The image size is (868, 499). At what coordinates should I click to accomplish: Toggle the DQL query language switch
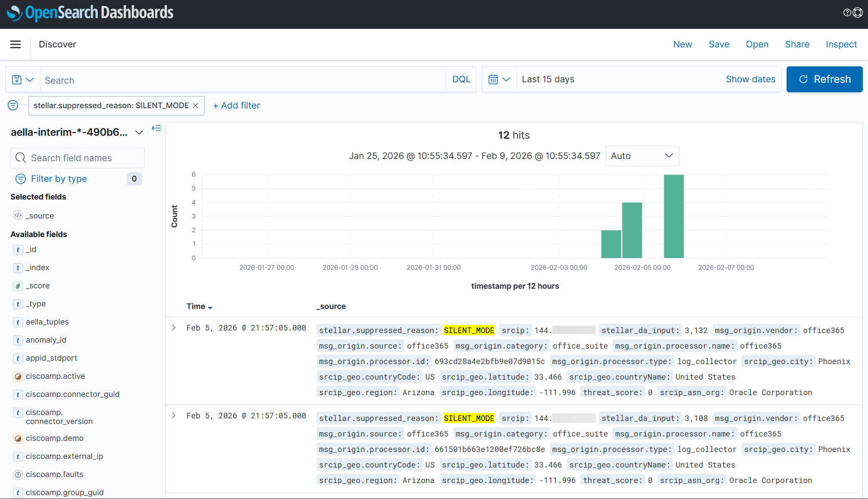(461, 79)
